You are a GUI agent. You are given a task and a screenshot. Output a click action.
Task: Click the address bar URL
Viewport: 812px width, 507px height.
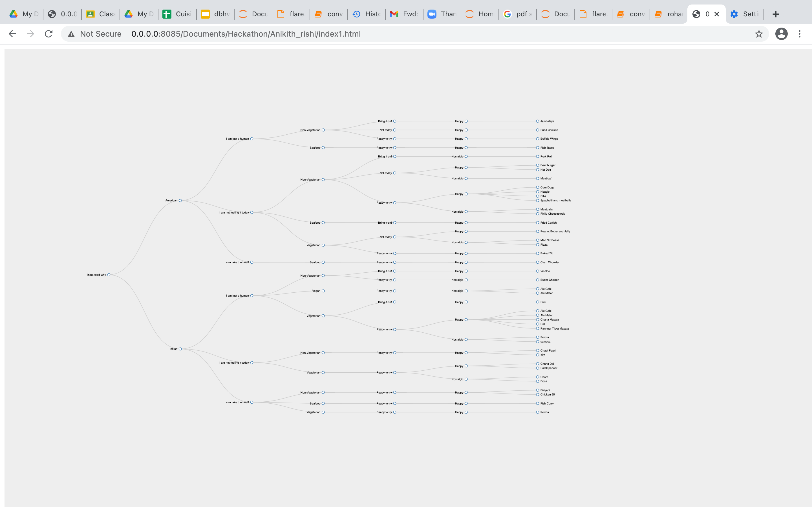246,34
